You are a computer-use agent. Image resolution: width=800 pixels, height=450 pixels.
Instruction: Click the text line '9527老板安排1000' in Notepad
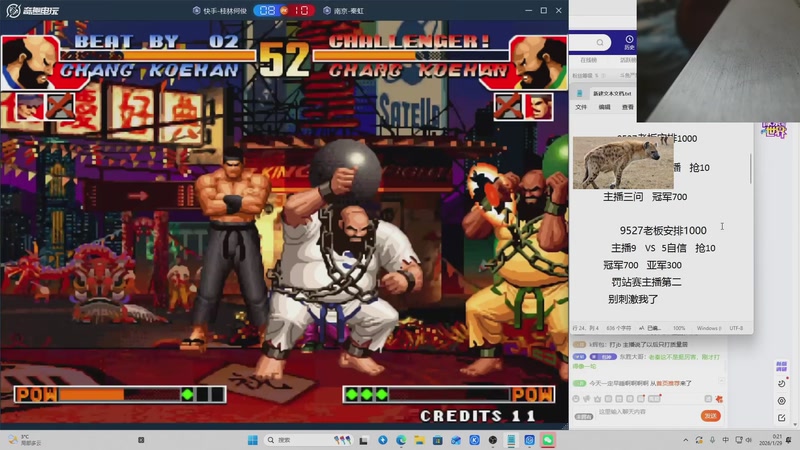tap(663, 231)
